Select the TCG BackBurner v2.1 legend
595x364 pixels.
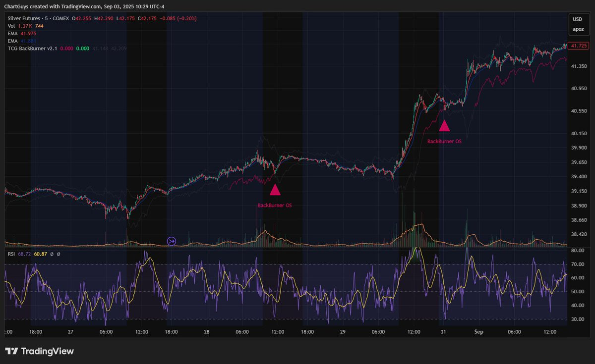coord(32,48)
